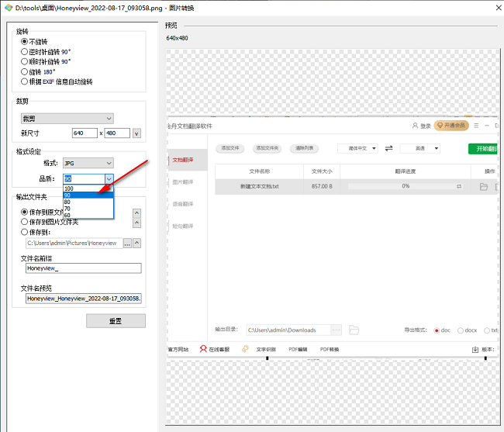The width and height of the screenshot is (504, 432).
Task: Click the 添加文件 button in preview
Action: pyautogui.click(x=230, y=148)
